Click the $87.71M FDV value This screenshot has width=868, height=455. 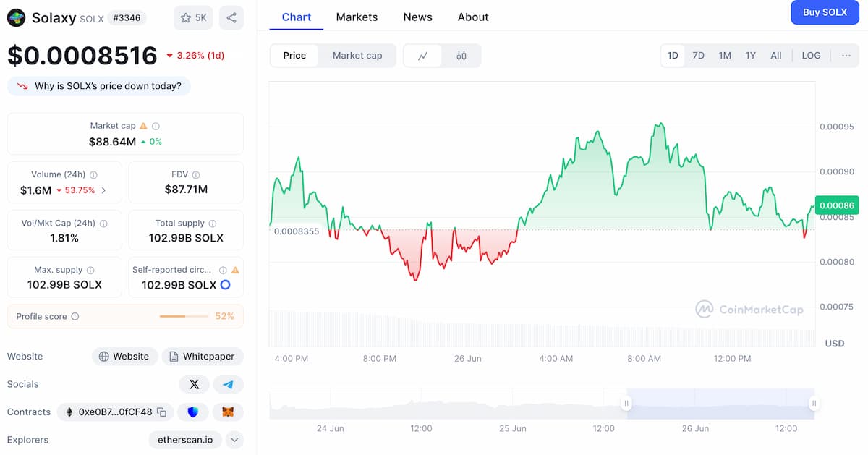(186, 190)
